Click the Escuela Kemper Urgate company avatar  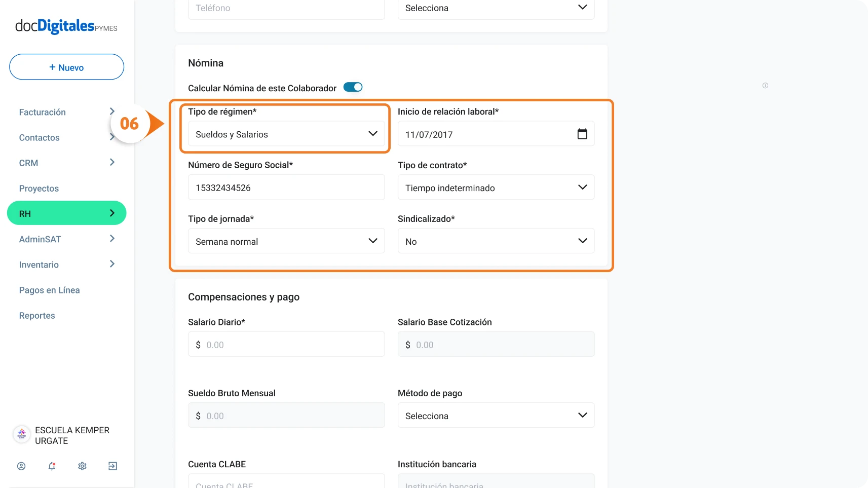[x=22, y=435]
